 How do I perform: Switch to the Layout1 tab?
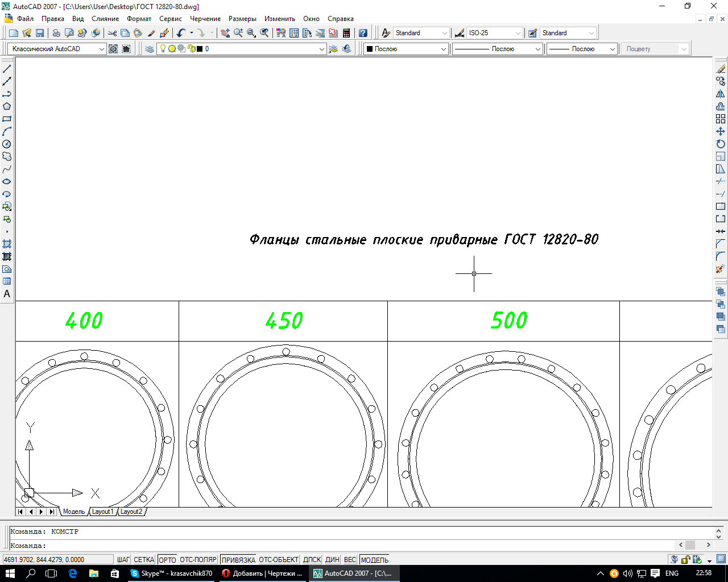tap(102, 512)
